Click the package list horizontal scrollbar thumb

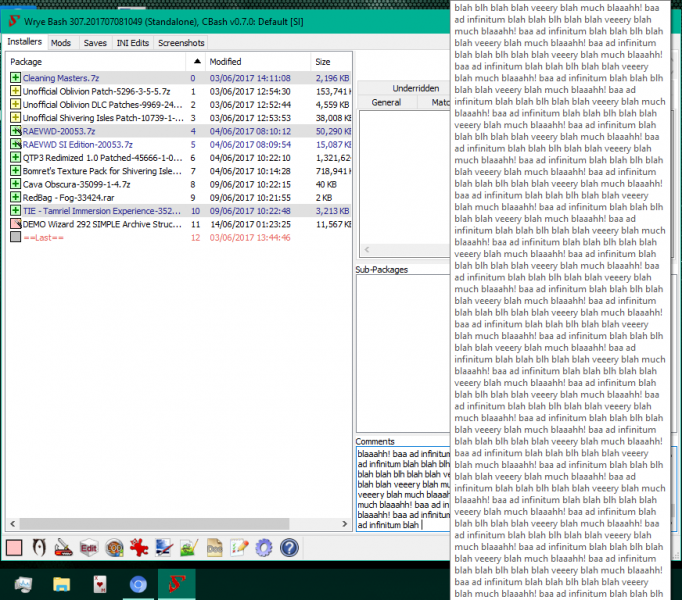point(154,523)
